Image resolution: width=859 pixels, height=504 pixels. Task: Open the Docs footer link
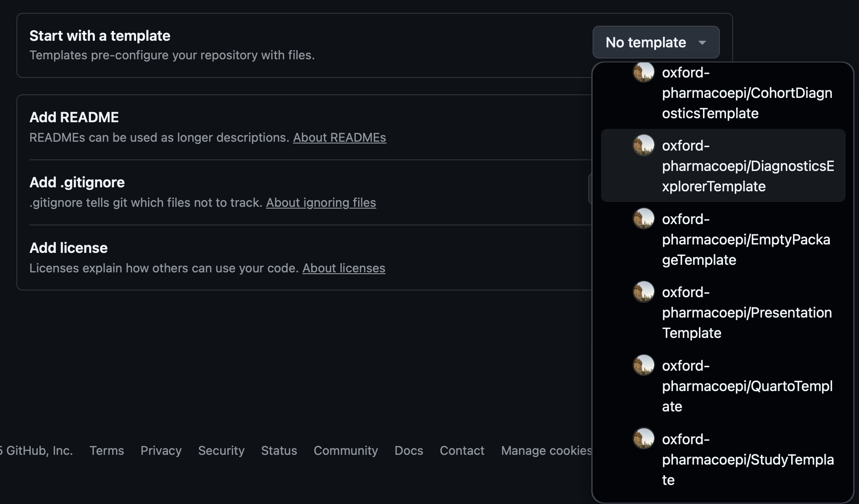click(408, 450)
